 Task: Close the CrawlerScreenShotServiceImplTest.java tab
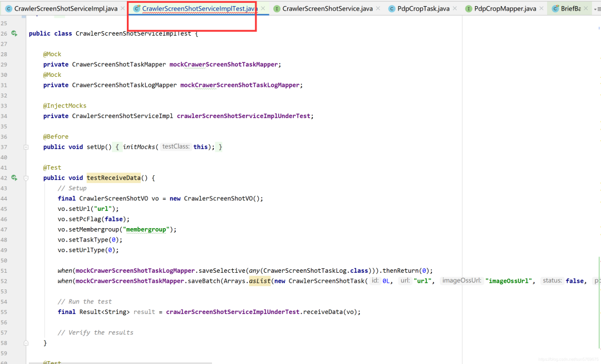click(263, 8)
